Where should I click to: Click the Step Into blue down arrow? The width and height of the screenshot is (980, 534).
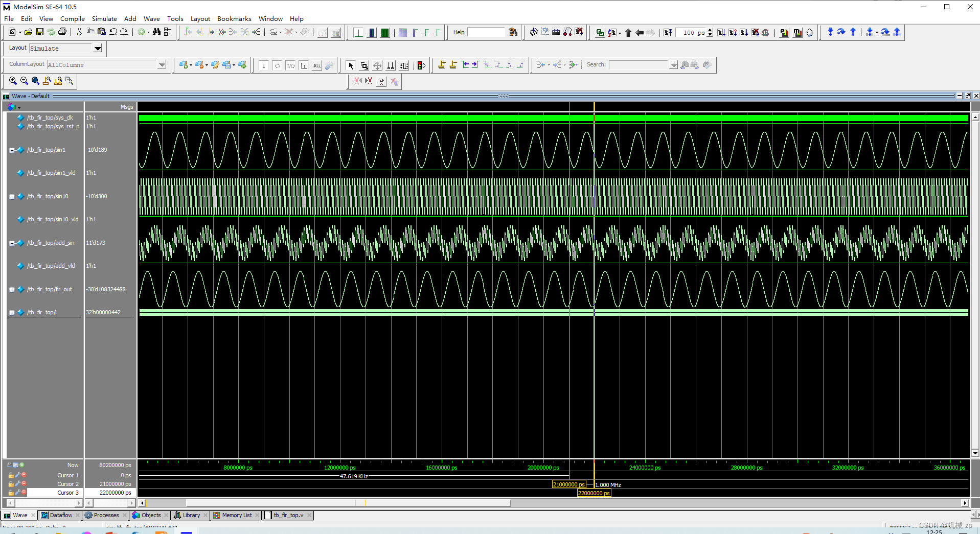pyautogui.click(x=830, y=32)
